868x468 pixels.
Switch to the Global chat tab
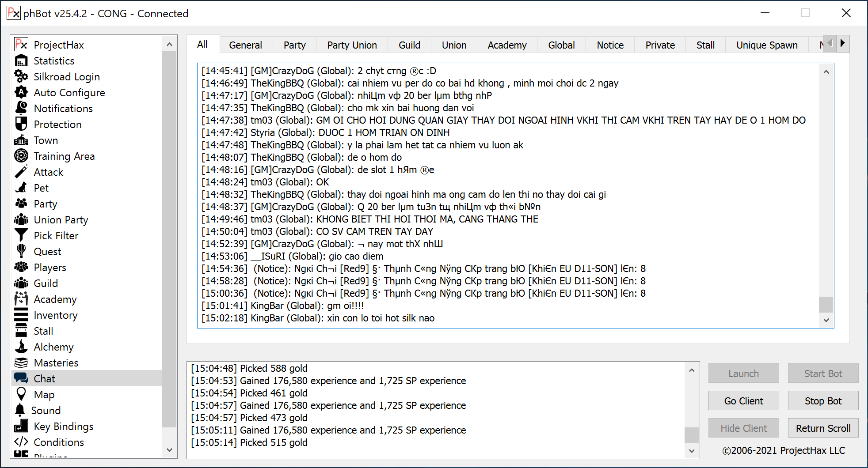tap(561, 45)
